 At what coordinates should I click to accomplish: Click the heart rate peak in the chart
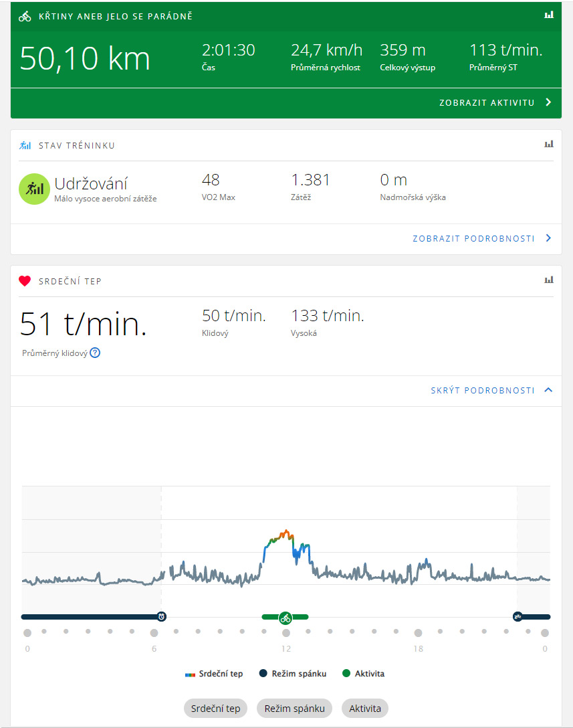point(286,531)
